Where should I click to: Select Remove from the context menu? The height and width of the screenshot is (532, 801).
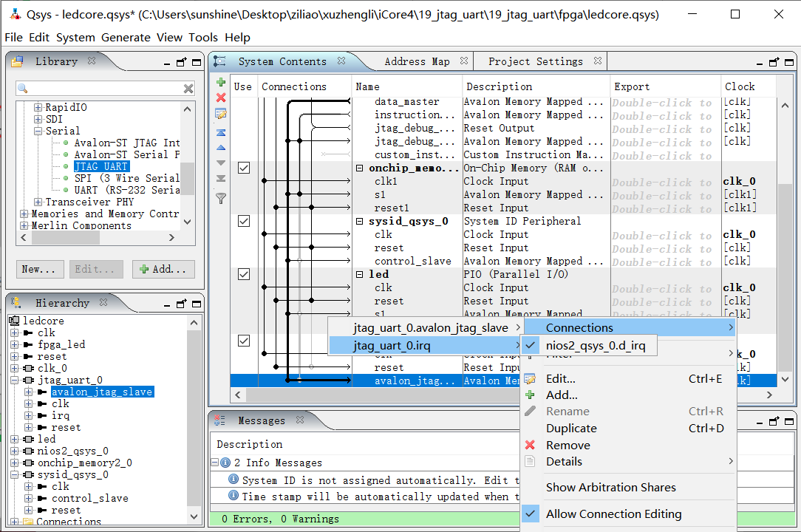[567, 446]
